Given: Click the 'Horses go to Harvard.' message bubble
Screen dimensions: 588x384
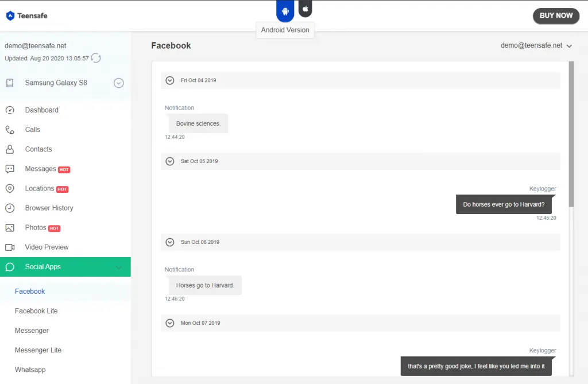Looking at the screenshot, I should coord(205,285).
